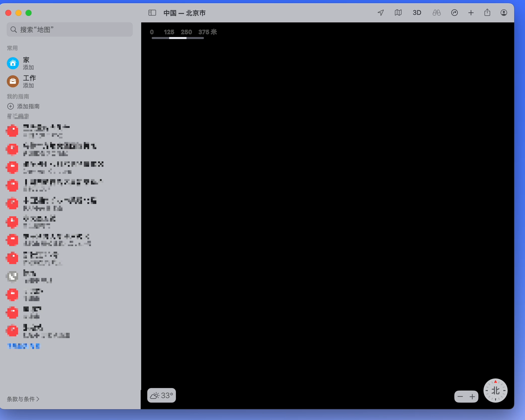Click the north compass control
The height and width of the screenshot is (420, 525).
click(x=495, y=391)
